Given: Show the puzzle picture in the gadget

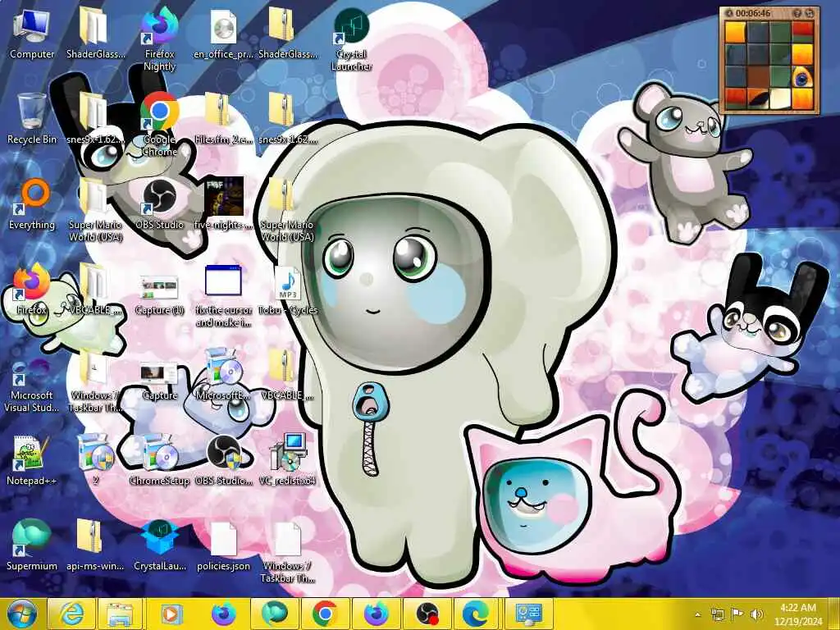Looking at the screenshot, I should (x=797, y=13).
